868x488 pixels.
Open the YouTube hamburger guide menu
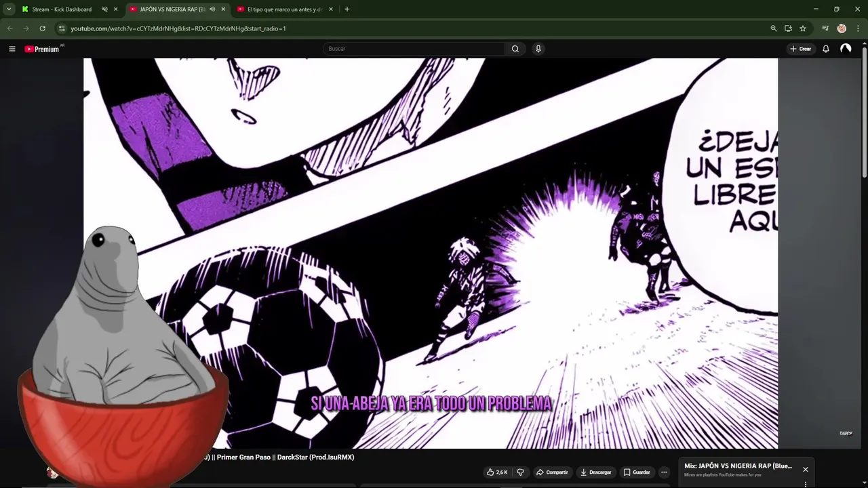pos(12,49)
